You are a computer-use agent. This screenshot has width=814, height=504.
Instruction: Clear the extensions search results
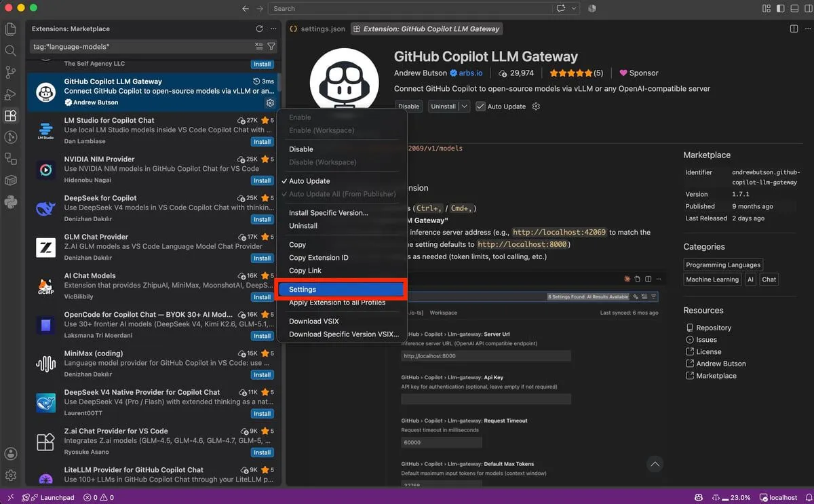click(x=258, y=47)
